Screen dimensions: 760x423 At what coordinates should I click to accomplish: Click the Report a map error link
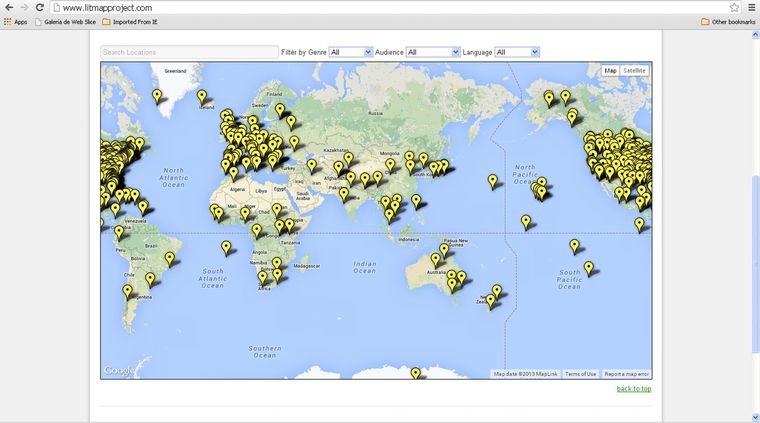tap(627, 374)
